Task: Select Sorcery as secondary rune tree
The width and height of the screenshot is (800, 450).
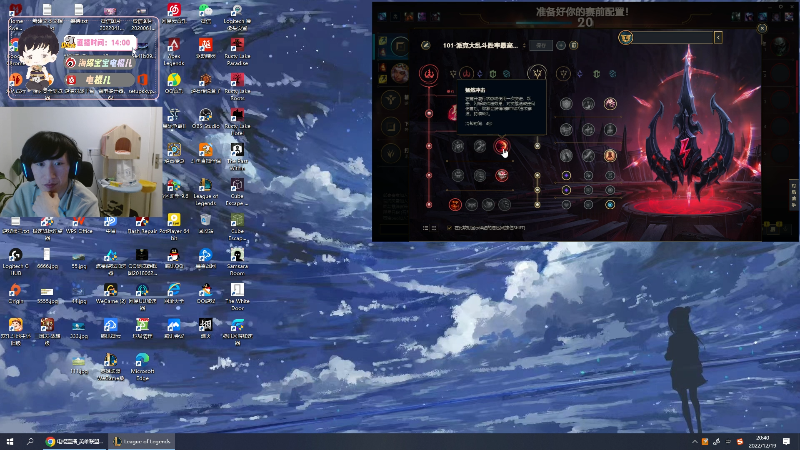Action: (580, 74)
